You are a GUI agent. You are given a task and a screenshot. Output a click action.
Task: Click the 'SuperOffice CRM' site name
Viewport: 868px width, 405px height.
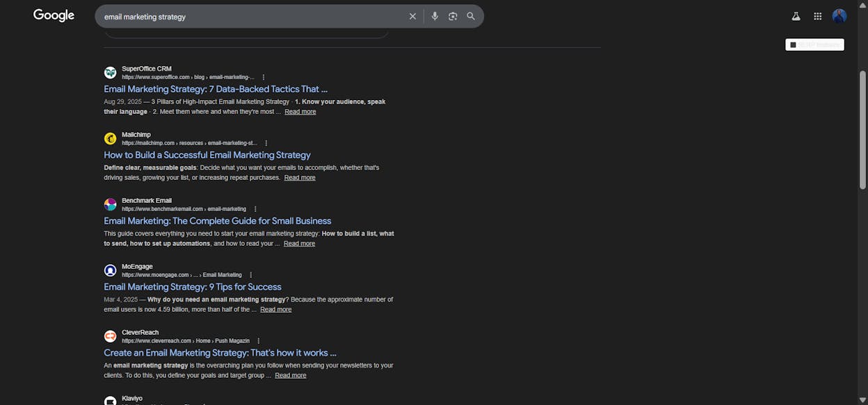point(147,69)
